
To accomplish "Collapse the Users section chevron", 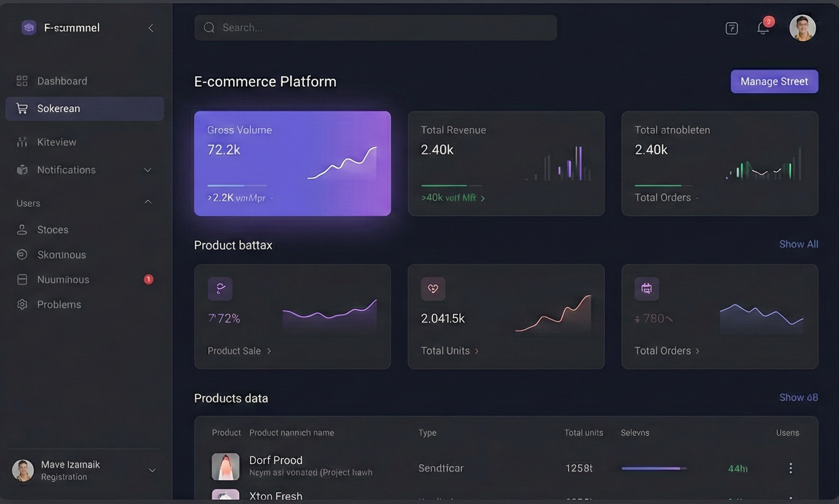I will 148,202.
